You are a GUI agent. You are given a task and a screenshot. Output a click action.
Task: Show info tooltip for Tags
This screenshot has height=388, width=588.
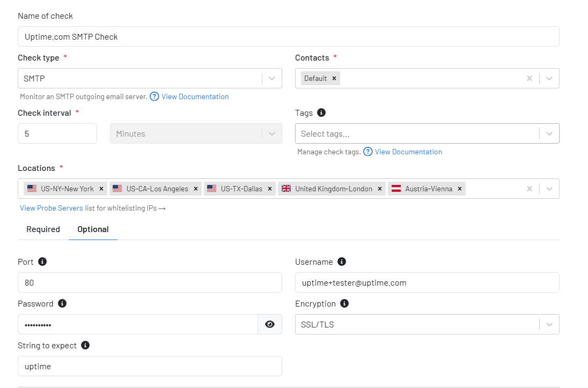321,113
